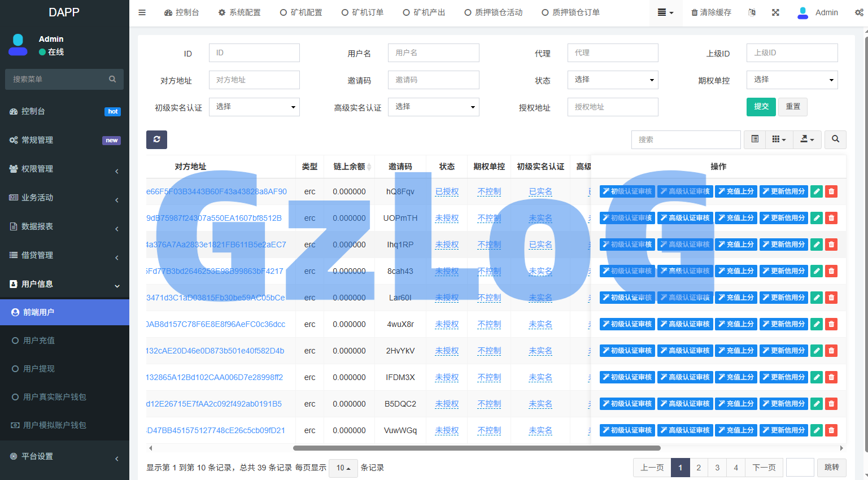
Task: Change page size via the 10 dropdown
Action: click(343, 468)
